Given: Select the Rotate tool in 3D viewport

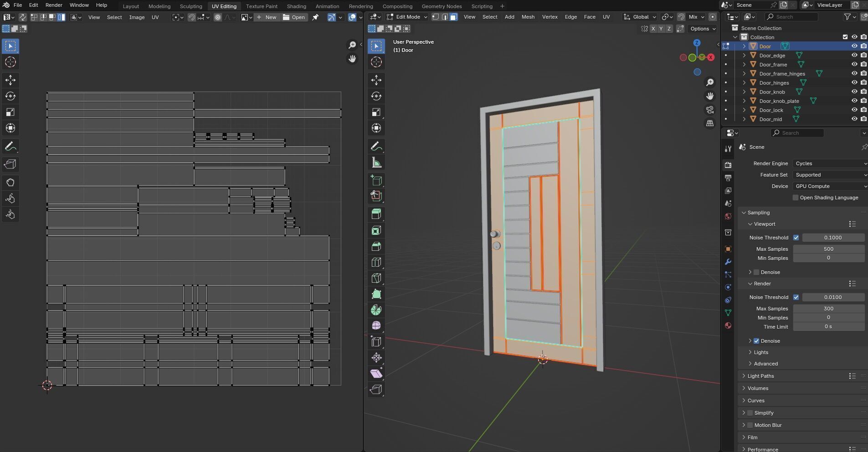Looking at the screenshot, I should 376,96.
